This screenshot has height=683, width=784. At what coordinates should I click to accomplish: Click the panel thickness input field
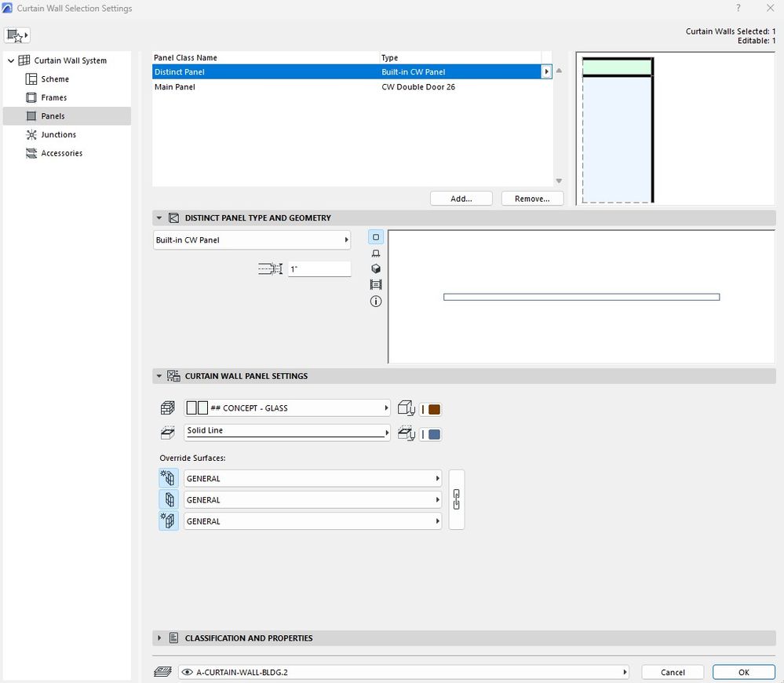click(319, 269)
